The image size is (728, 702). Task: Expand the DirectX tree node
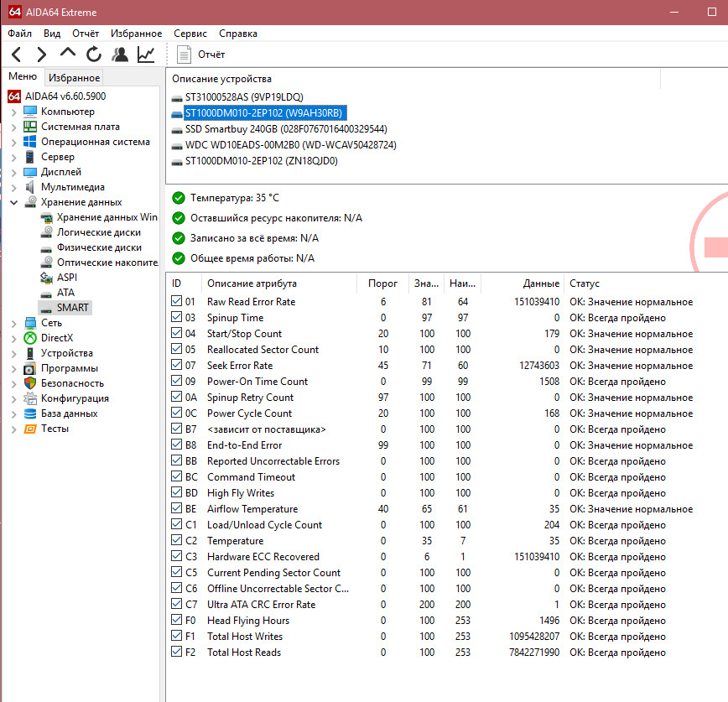click(x=14, y=339)
